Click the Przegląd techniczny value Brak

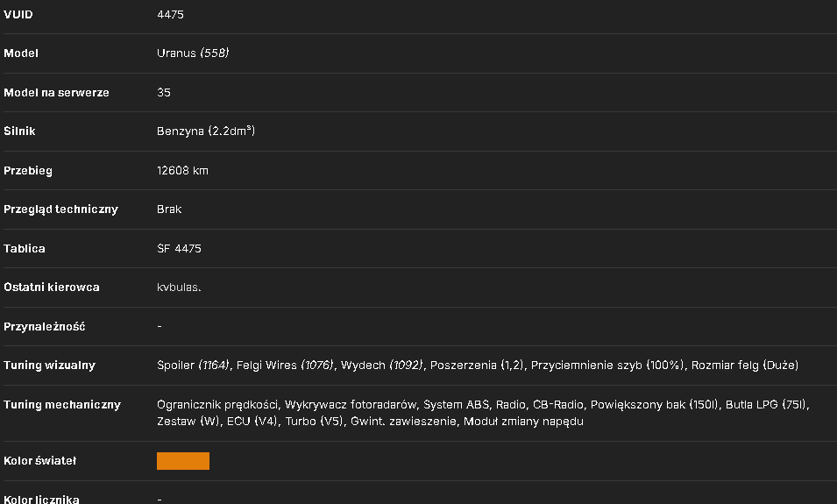pos(169,209)
